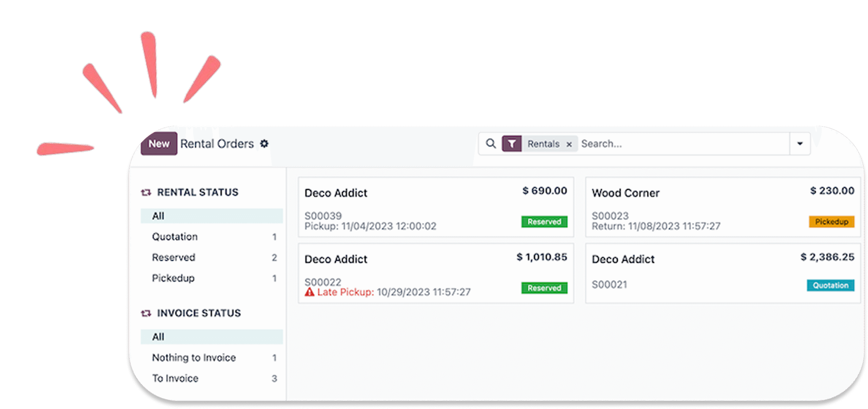The image size is (868, 409).
Task: Click the Rental Status section arrows icon
Action: coord(146,192)
